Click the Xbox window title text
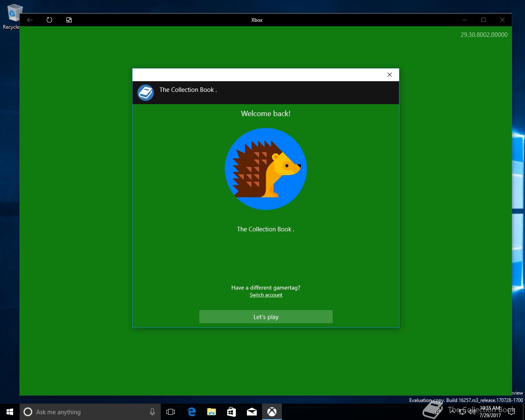 257,20
